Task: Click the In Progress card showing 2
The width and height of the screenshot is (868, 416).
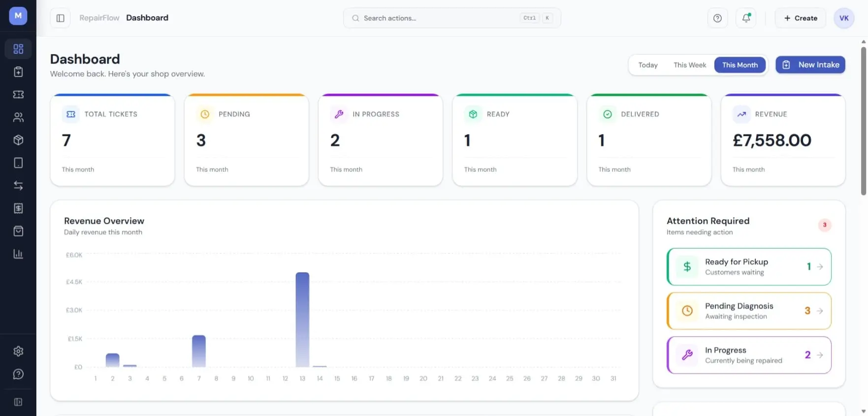Action: click(x=381, y=140)
